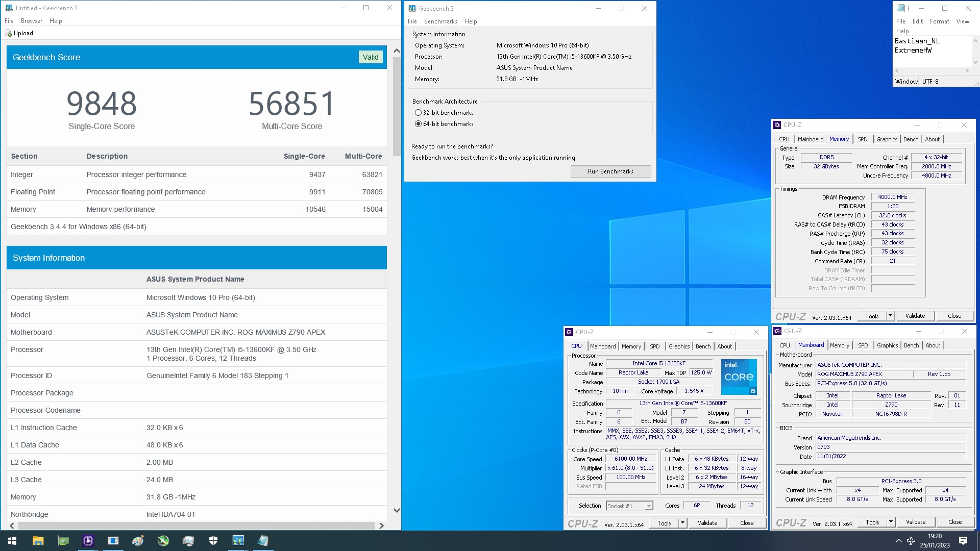Click the results scrollbar up arrow
The height and width of the screenshot is (551, 980).
point(397,51)
